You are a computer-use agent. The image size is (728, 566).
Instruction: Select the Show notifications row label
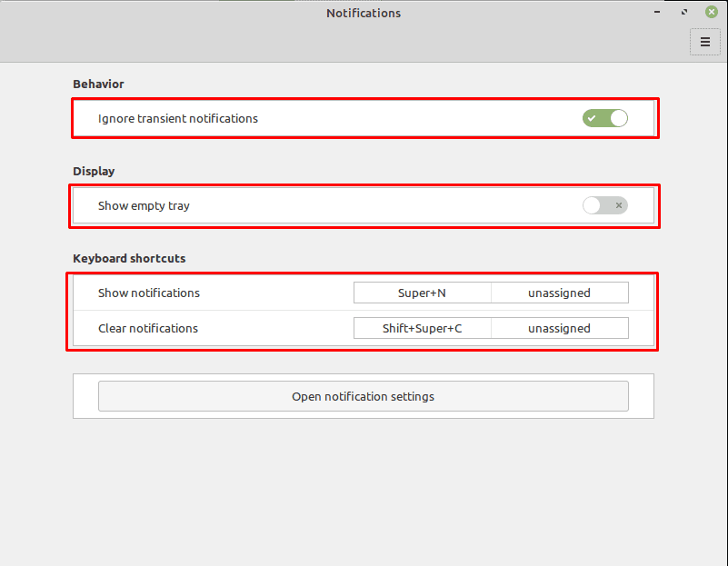coord(149,293)
